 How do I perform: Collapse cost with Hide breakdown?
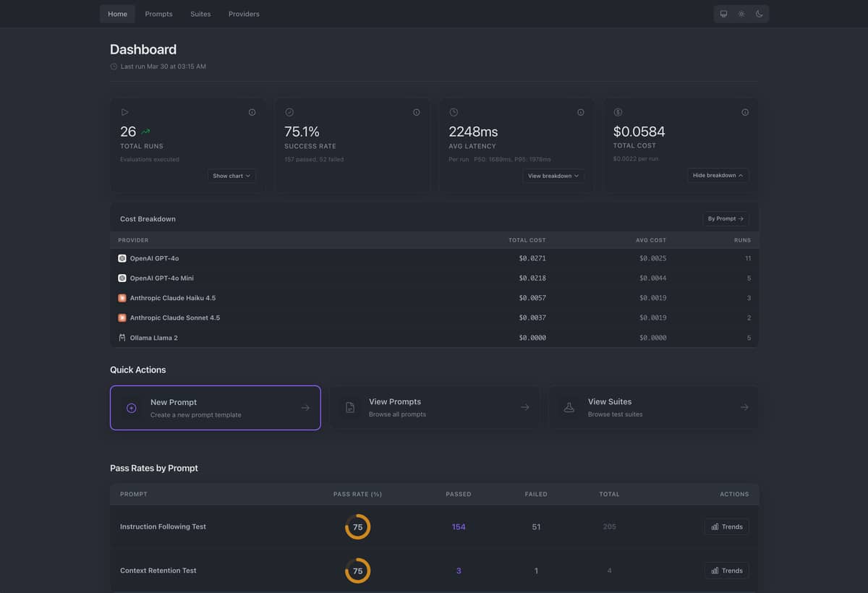click(x=718, y=175)
